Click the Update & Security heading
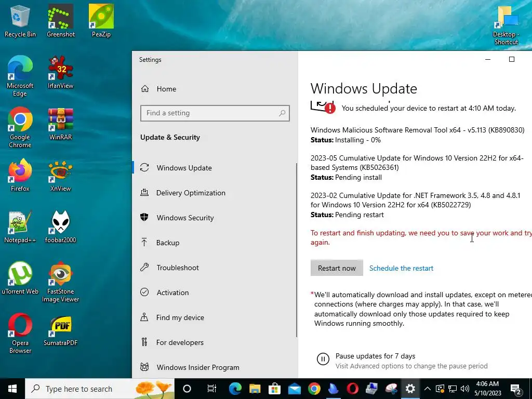This screenshot has height=399, width=532. [170, 137]
